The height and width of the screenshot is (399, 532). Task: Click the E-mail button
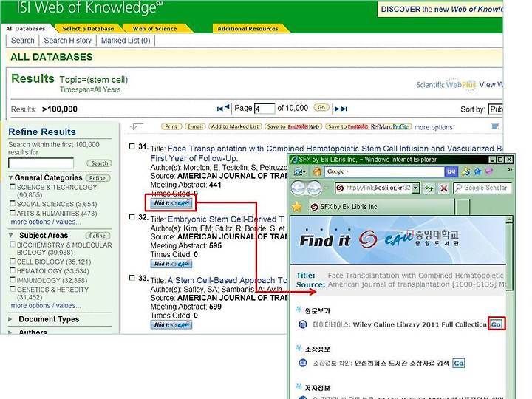pyautogui.click(x=195, y=126)
